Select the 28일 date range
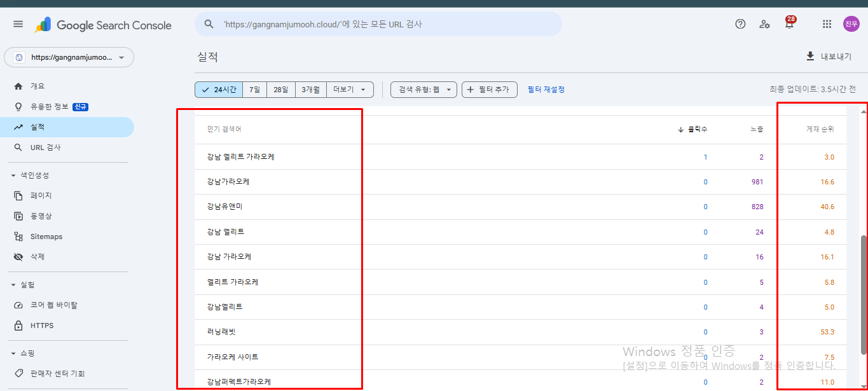 [x=280, y=90]
